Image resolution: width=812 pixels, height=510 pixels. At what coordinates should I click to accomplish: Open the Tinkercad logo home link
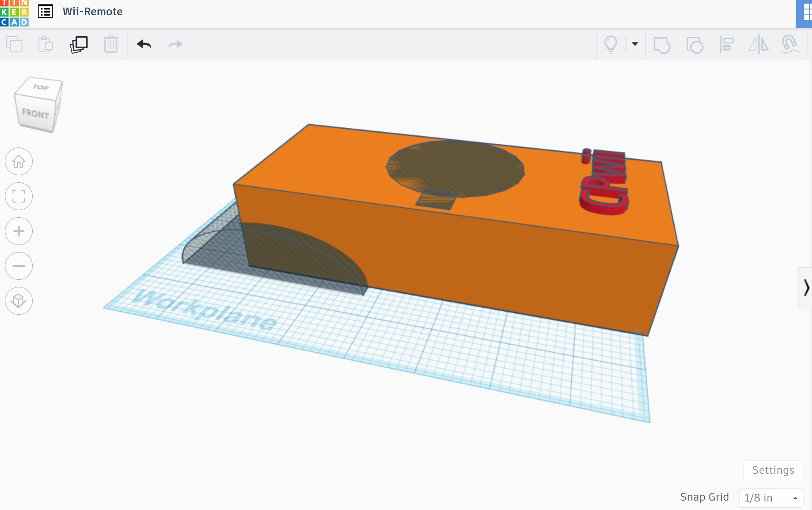pos(14,13)
